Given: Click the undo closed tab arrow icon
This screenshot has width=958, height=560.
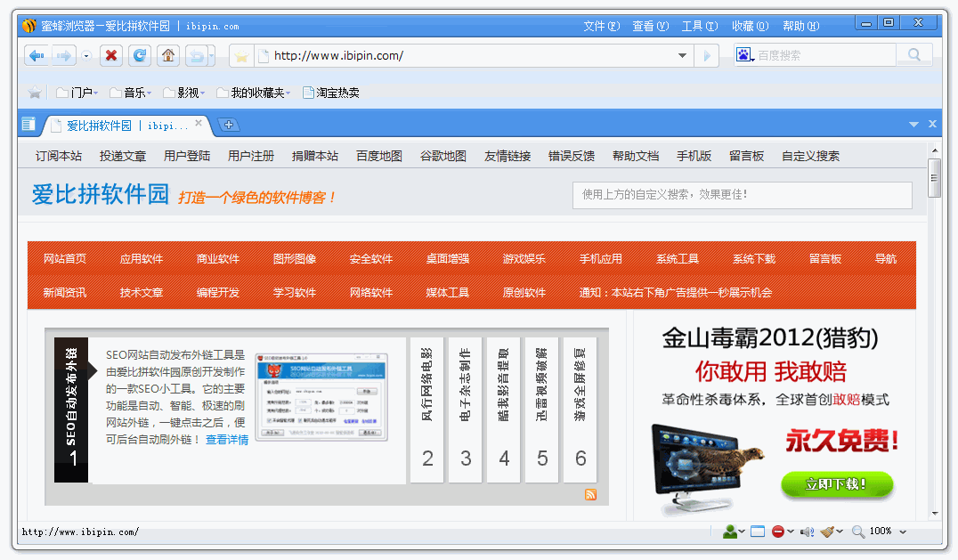Looking at the screenshot, I should pyautogui.click(x=196, y=56).
